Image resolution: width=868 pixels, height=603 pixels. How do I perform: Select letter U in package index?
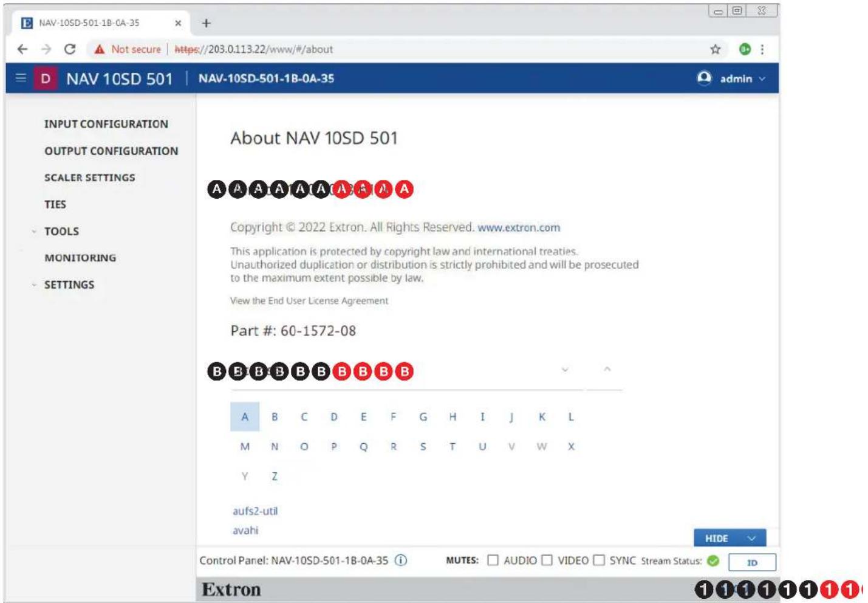click(482, 446)
